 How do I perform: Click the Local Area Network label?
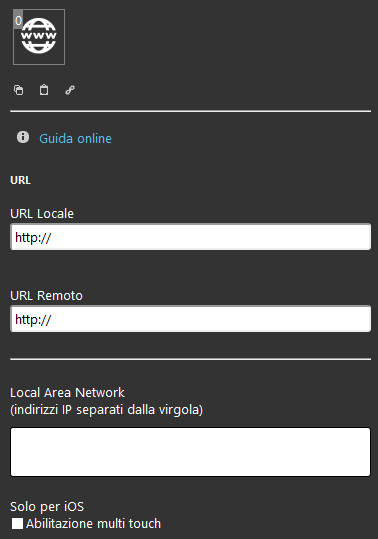click(67, 393)
